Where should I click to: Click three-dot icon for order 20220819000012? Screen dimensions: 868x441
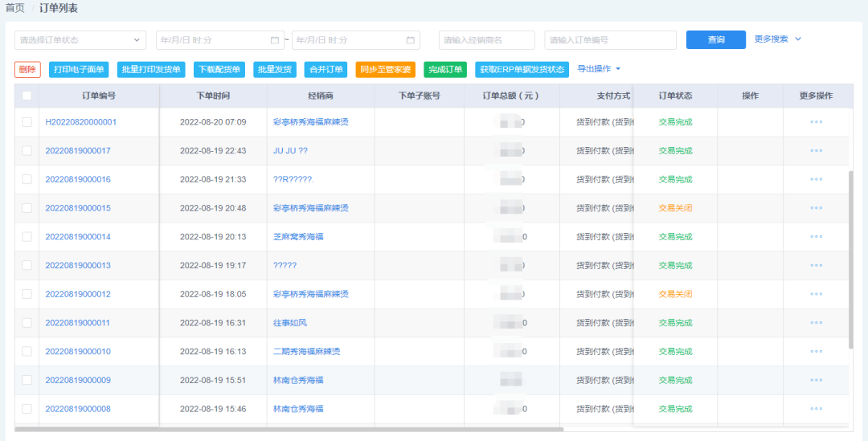click(816, 294)
